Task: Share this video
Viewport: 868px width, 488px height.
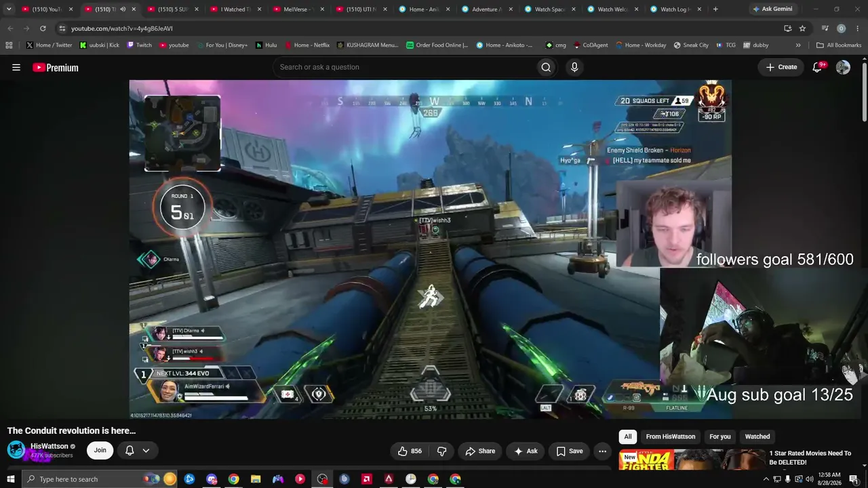Action: (x=480, y=451)
